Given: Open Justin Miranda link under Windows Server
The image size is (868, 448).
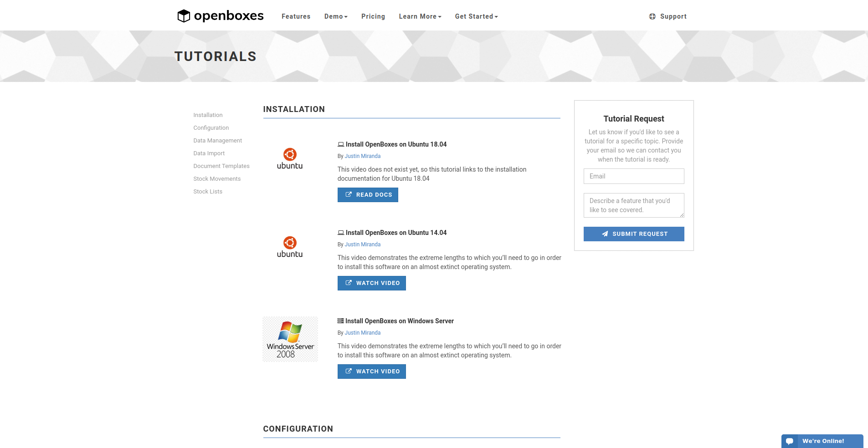Looking at the screenshot, I should (363, 333).
